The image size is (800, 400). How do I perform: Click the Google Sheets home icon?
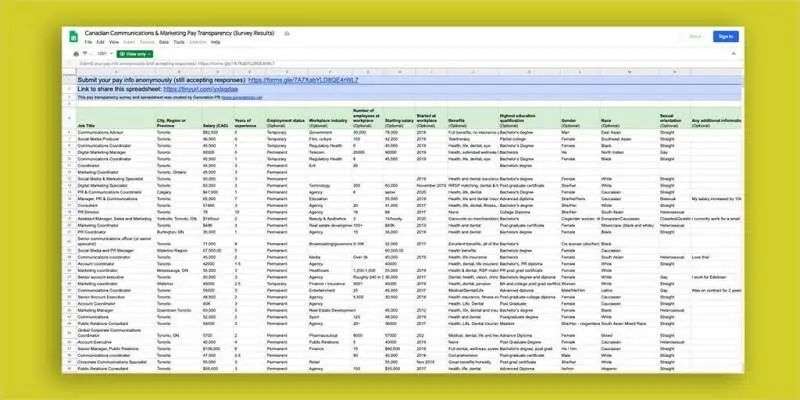(x=73, y=37)
